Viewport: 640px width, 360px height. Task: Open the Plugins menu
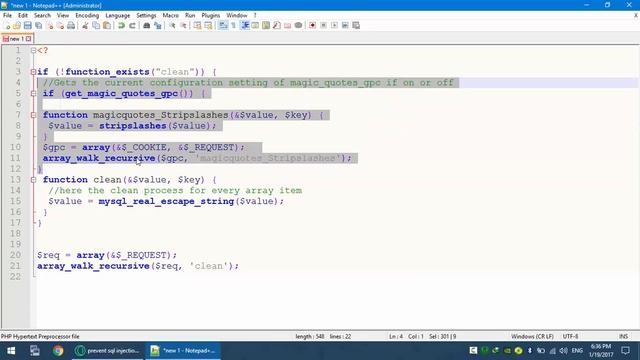(x=211, y=16)
